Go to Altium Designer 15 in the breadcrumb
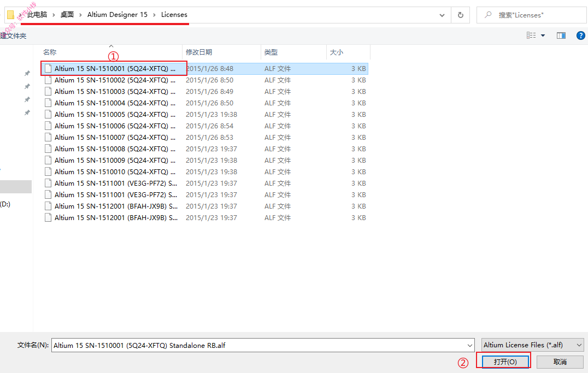 [x=117, y=15]
